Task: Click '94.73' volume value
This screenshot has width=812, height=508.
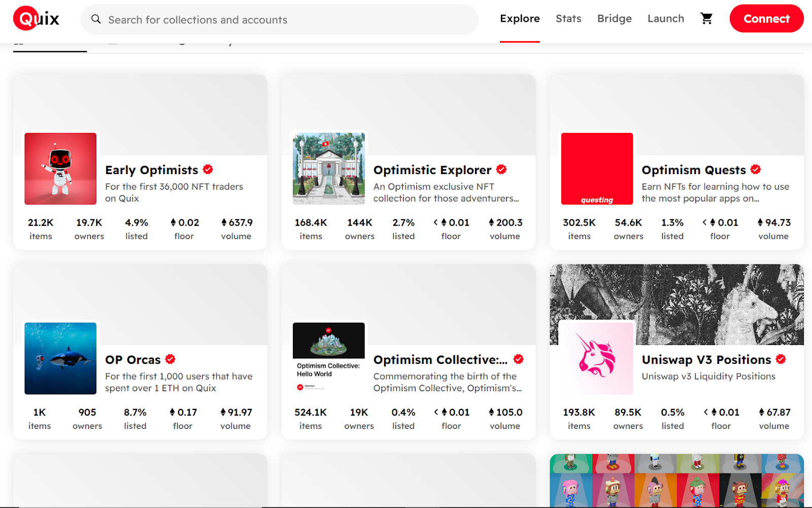Action: (778, 223)
